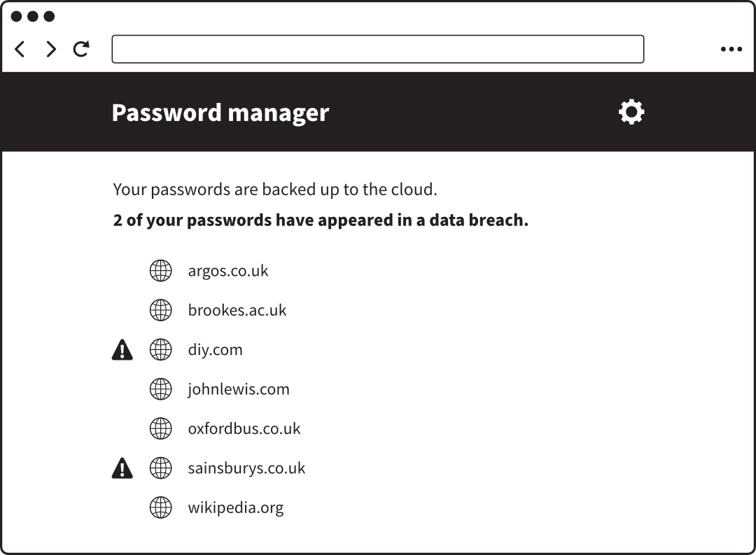Click the globe icon next to johnlewis.com
This screenshot has height=555, width=756.
click(x=160, y=389)
